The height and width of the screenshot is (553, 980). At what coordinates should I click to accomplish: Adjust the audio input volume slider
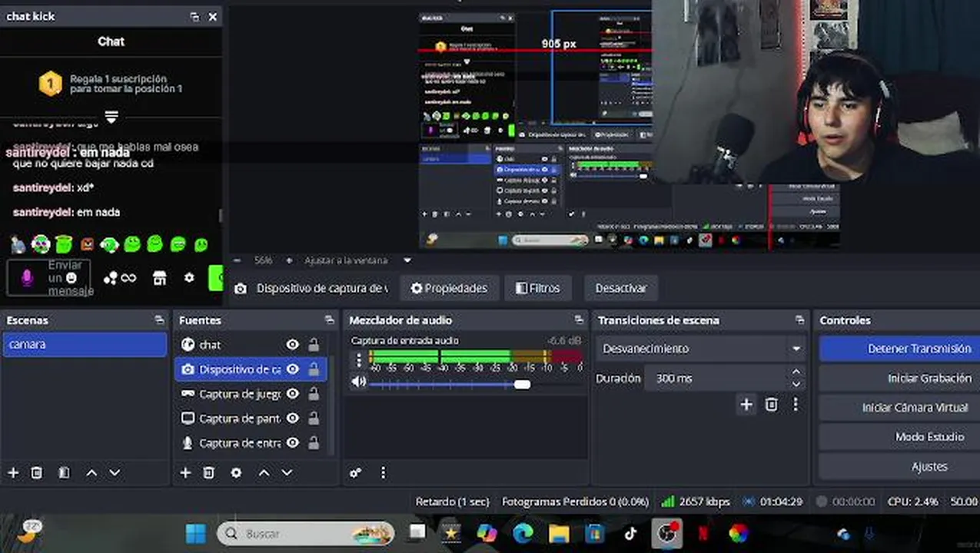pos(522,383)
